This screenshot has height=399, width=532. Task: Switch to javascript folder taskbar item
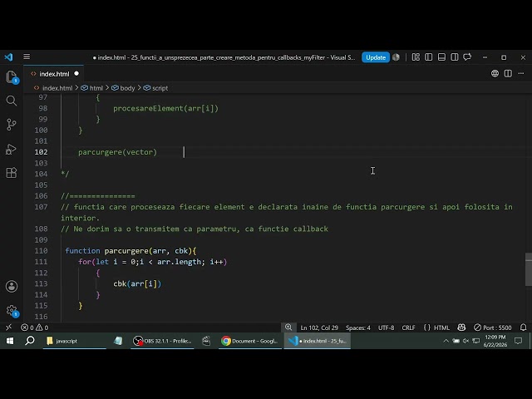(x=74, y=341)
